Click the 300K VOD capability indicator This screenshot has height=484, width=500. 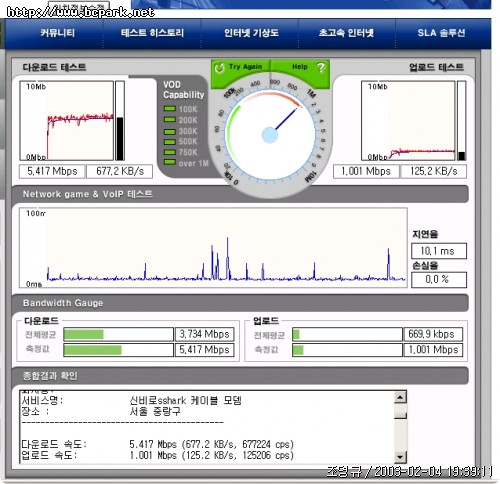[170, 131]
